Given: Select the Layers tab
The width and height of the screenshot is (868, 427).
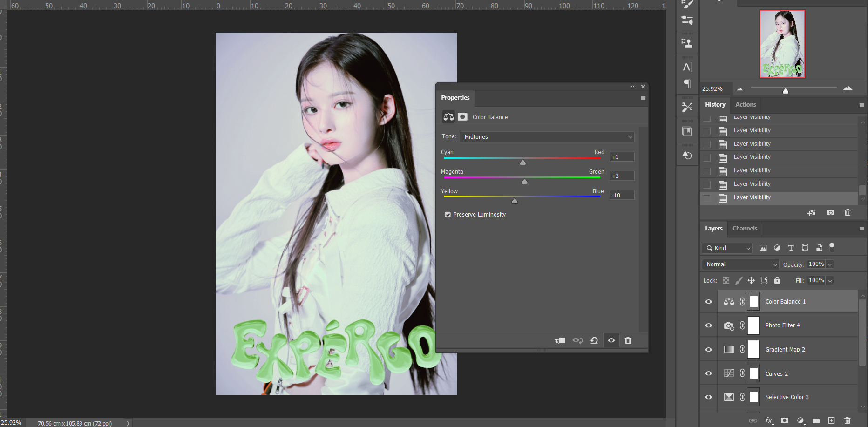Looking at the screenshot, I should (714, 229).
